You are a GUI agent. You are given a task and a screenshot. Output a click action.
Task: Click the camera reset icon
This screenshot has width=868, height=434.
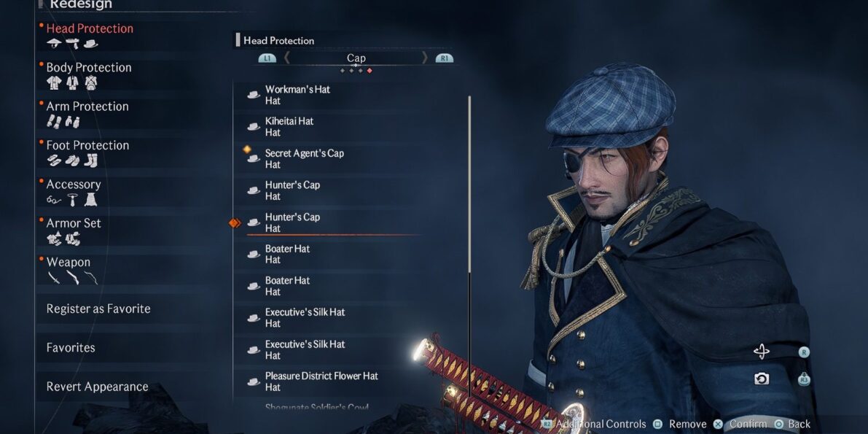[x=761, y=379]
